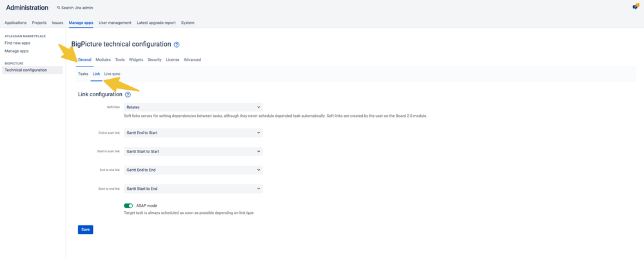Open the feedback notification icon
Screen dimensions: 644x259
(x=635, y=6)
